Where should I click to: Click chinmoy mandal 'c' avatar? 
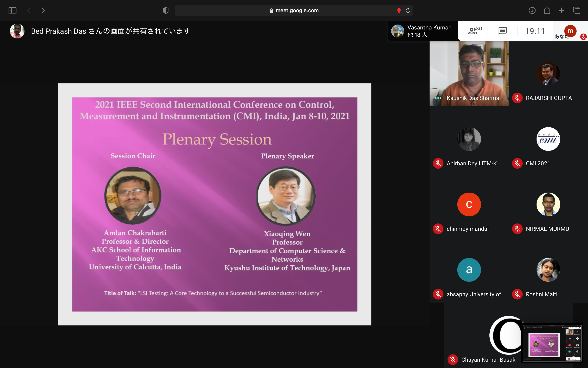(469, 204)
